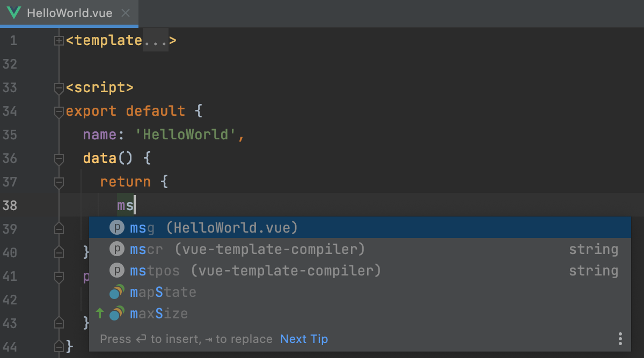Click line number 38 in the gutter
Screen dimensions: 644x358
tap(10, 205)
